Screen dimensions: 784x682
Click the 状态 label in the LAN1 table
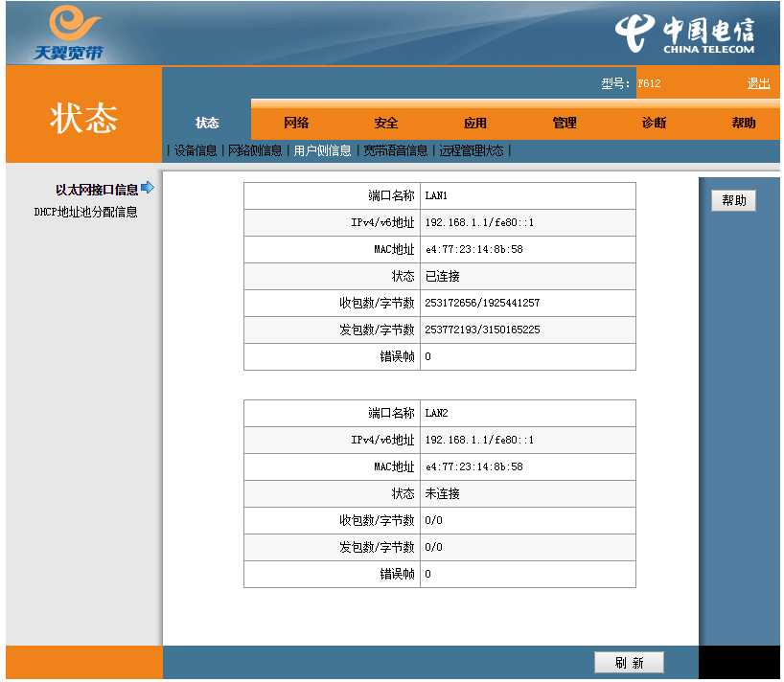pyautogui.click(x=403, y=276)
